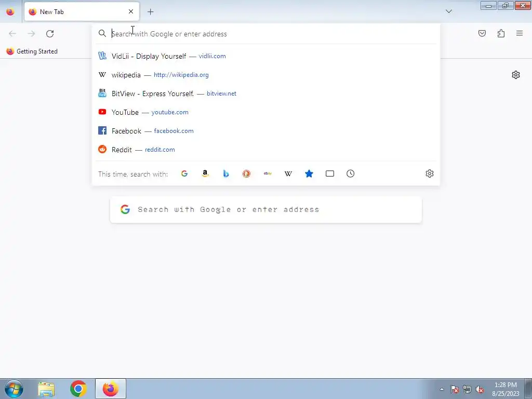Open the Extensions puzzle icon

501,33
